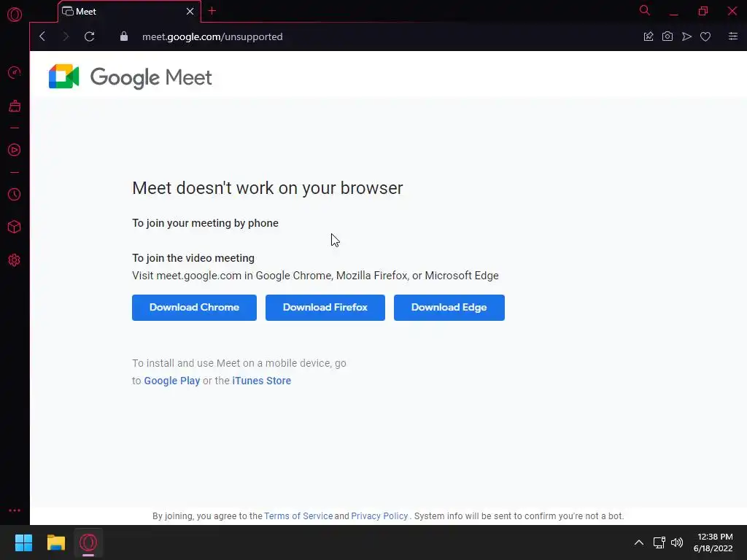Screen dimensions: 747x560
Task: Open the Opera main menu logo
Action: pos(14,15)
